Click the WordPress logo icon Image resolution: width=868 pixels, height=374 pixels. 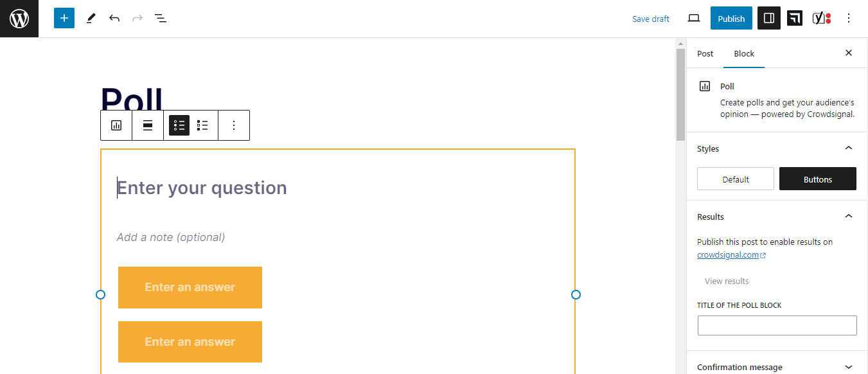(x=19, y=18)
